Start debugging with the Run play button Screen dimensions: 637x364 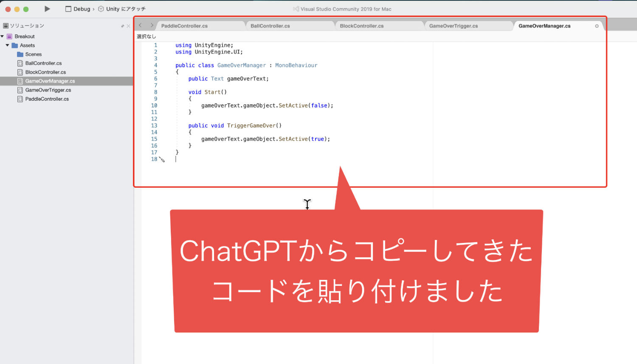[x=47, y=9]
